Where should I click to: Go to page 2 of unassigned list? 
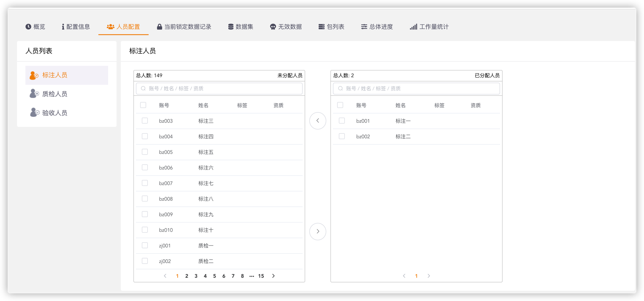point(187,276)
